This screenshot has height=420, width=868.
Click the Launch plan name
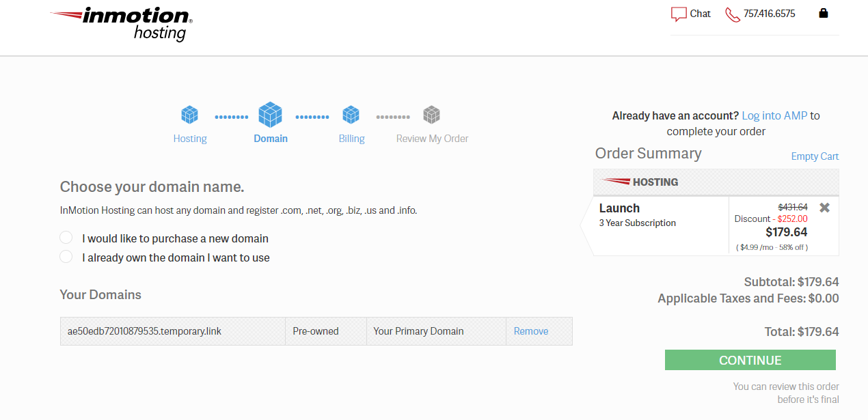[x=619, y=208]
